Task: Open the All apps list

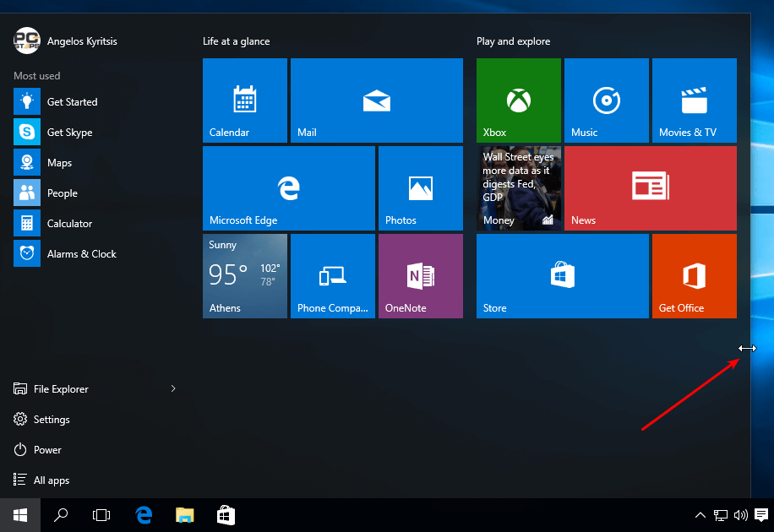Action: point(49,480)
